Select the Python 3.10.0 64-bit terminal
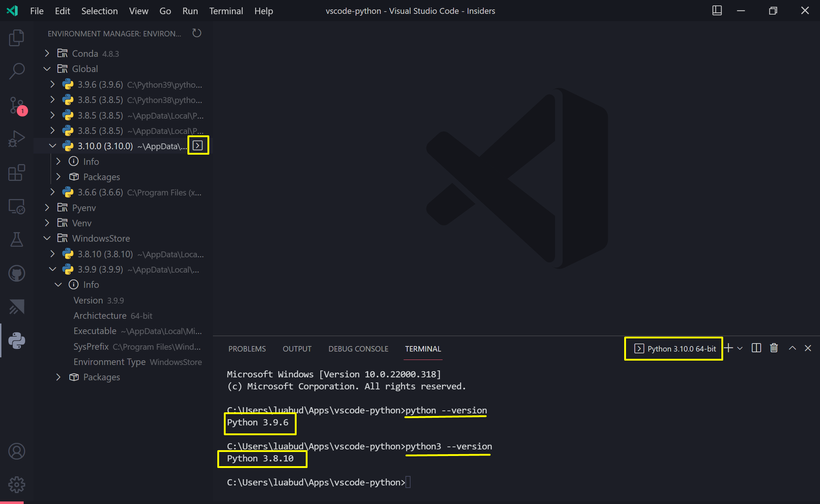The image size is (820, 504). [675, 349]
